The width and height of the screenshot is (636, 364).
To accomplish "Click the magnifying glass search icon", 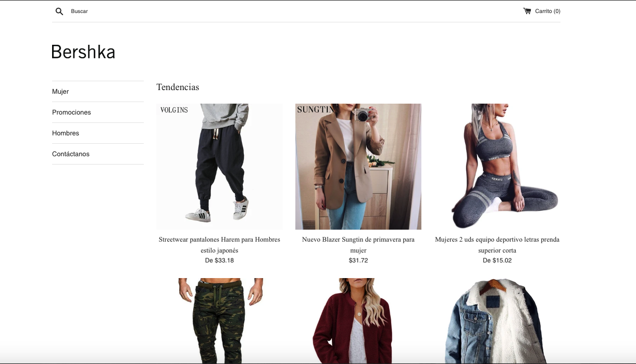I will [x=59, y=11].
